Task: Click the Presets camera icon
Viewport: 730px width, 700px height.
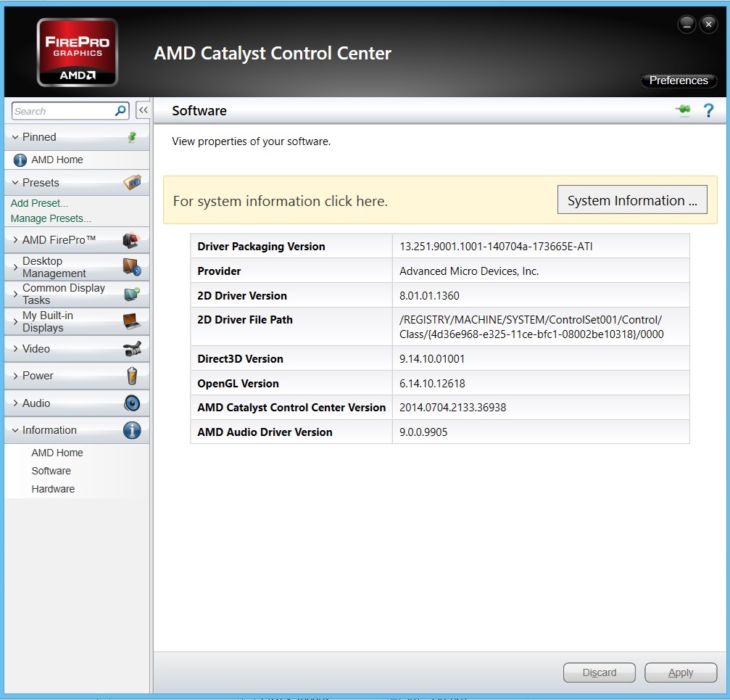Action: coord(132,183)
